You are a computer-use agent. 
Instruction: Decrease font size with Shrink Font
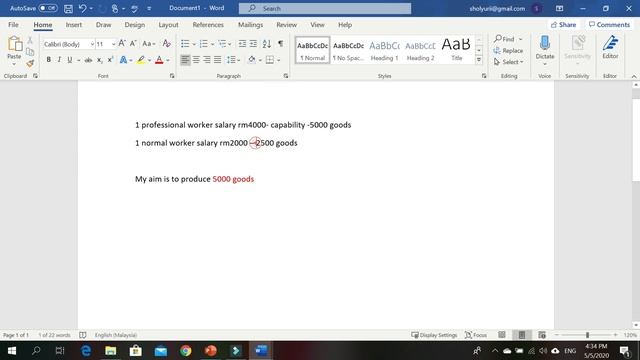(x=133, y=43)
